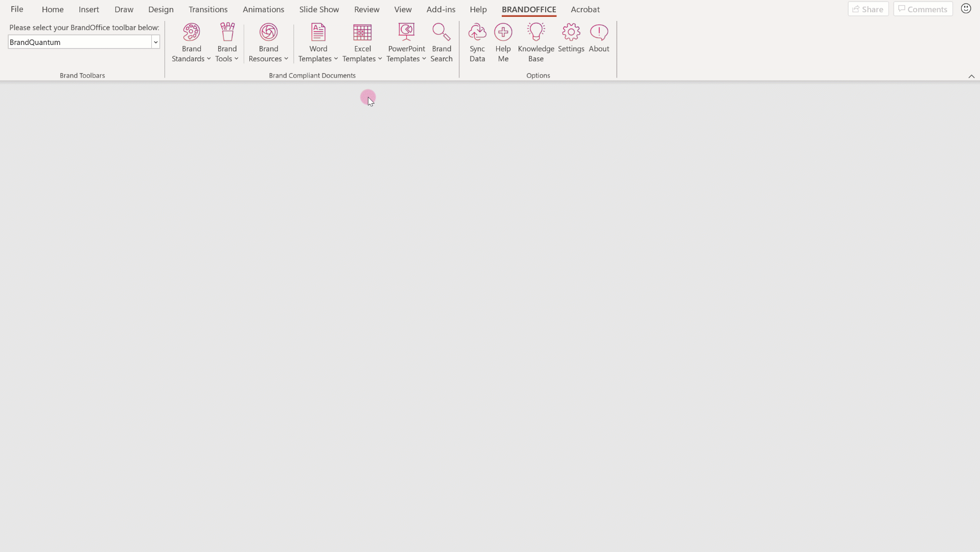Switch to the Animations tab
The height and width of the screenshot is (552, 980).
[x=263, y=9]
